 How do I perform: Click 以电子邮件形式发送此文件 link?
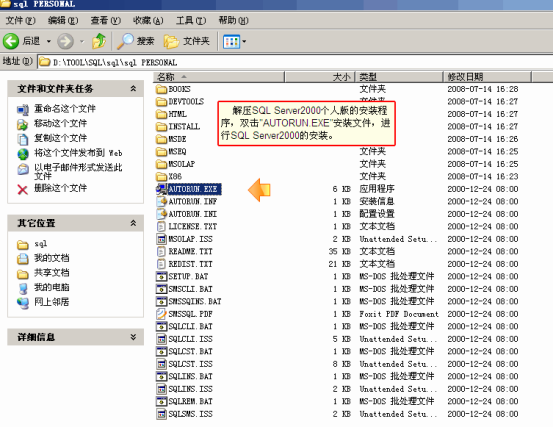[x=78, y=171]
